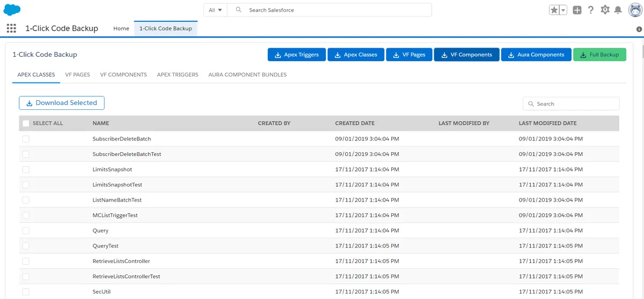
Task: Check the QueryTest row checkbox
Action: (26, 246)
